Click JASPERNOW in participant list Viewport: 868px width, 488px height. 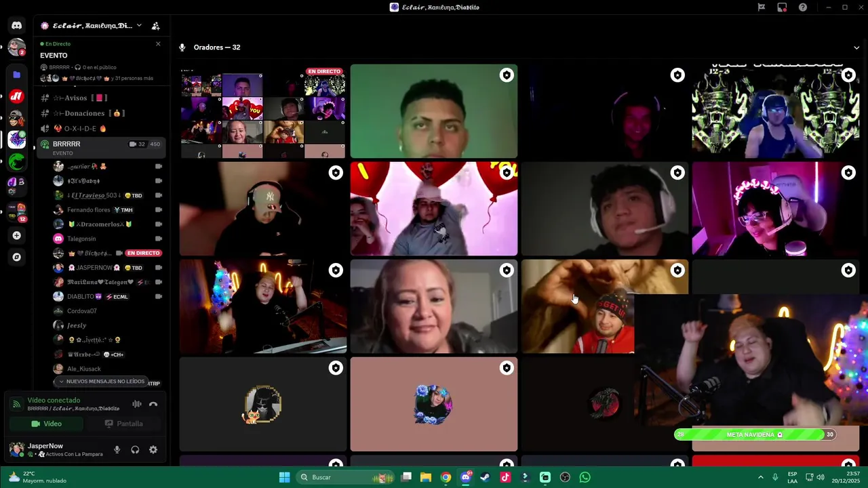pyautogui.click(x=108, y=268)
